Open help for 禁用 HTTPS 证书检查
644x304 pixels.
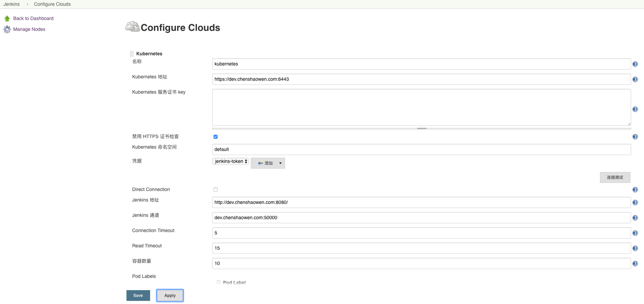635,137
